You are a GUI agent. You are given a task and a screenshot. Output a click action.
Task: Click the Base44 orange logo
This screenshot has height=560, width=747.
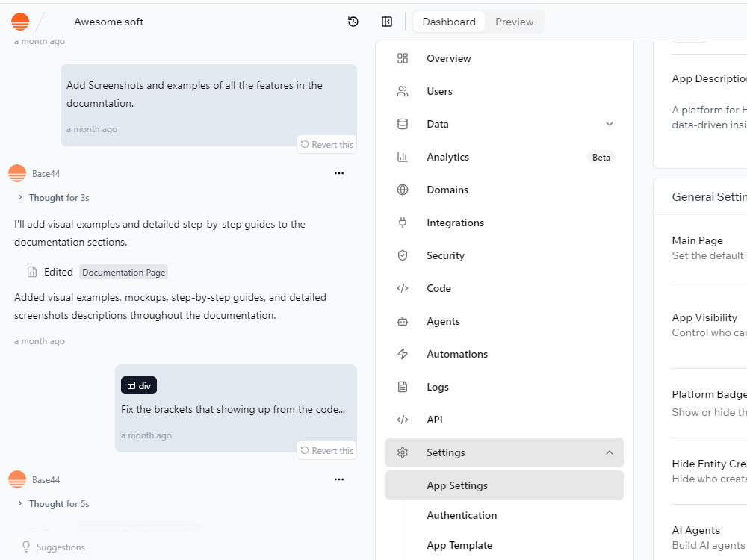pyautogui.click(x=20, y=22)
